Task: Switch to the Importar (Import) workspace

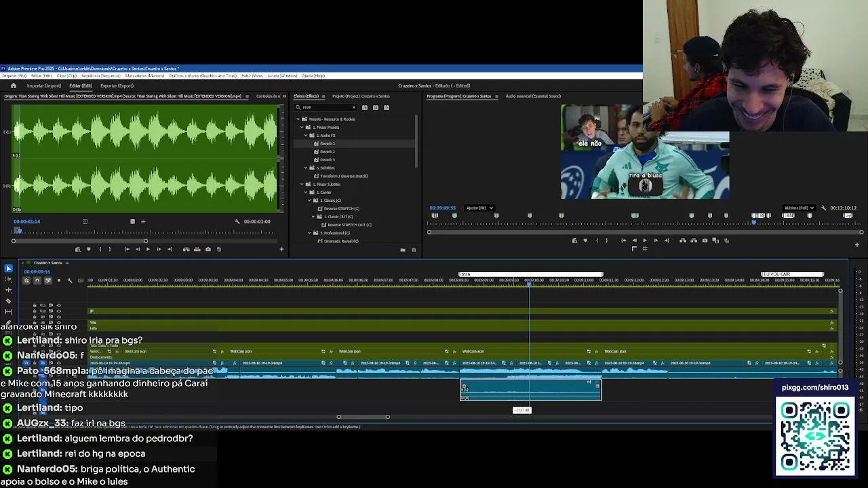Action: 44,86
